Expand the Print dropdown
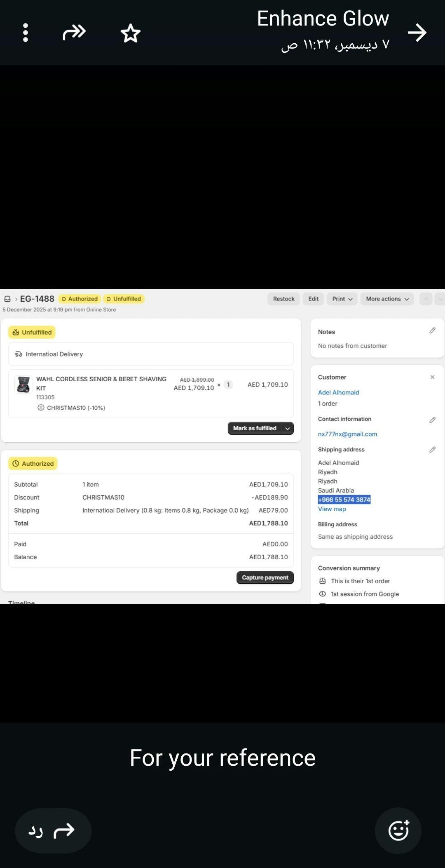The width and height of the screenshot is (445, 868). click(x=342, y=299)
